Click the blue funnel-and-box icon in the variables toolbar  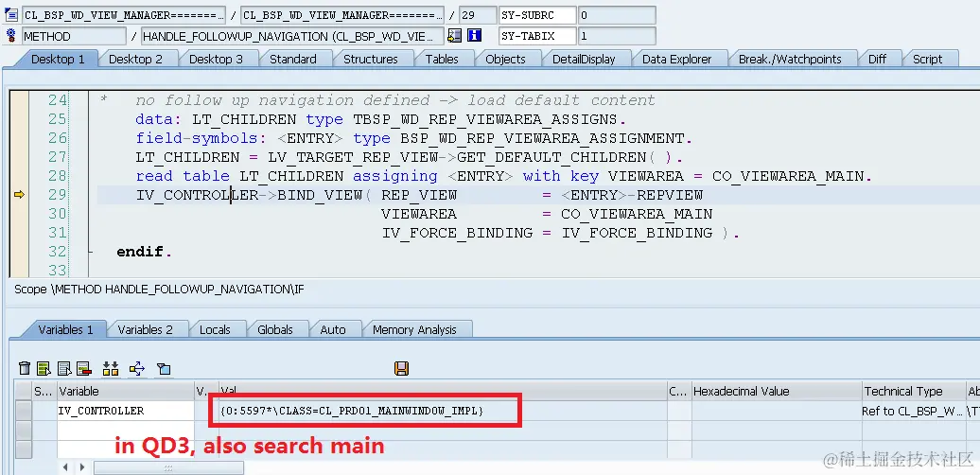164,368
